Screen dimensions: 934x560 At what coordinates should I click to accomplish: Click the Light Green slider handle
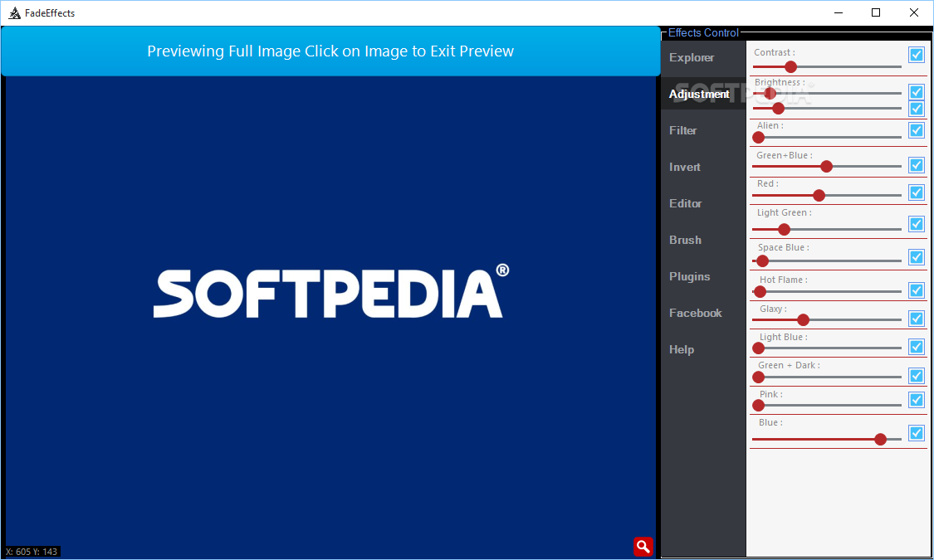tap(784, 229)
